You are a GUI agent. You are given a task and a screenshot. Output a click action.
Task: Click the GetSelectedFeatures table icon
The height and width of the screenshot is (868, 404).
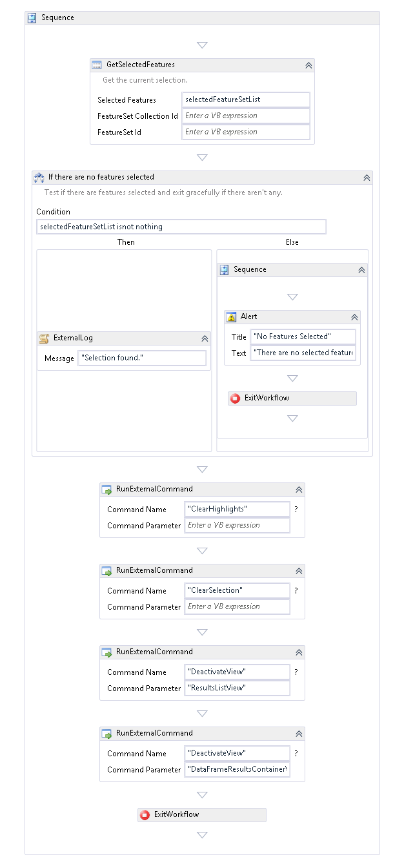point(97,65)
